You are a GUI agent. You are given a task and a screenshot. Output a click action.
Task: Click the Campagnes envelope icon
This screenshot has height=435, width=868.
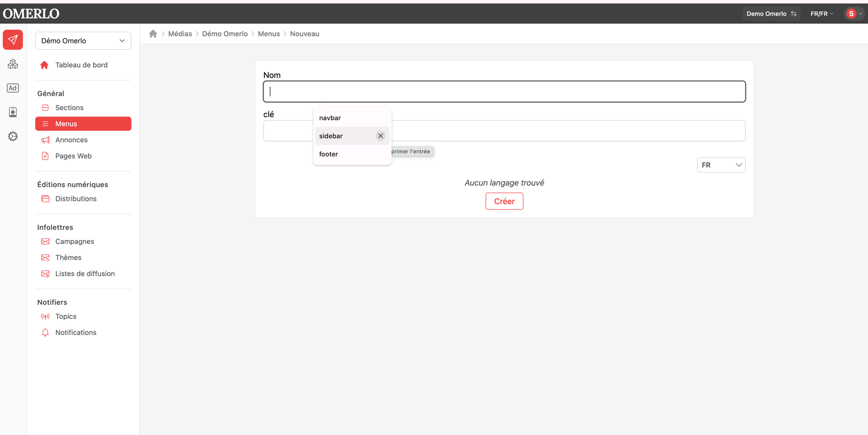coord(45,242)
